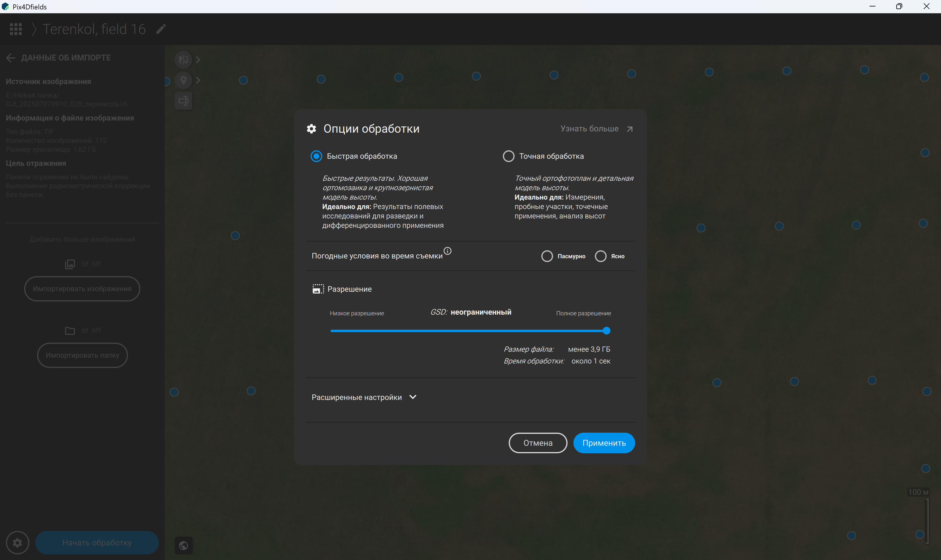Choose Ясно weather condition

[601, 256]
